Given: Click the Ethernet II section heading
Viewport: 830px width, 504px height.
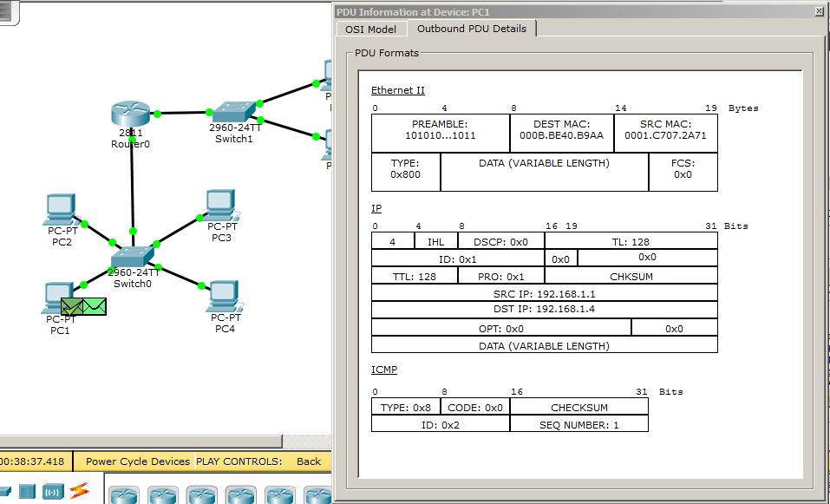Looking at the screenshot, I should (398, 90).
